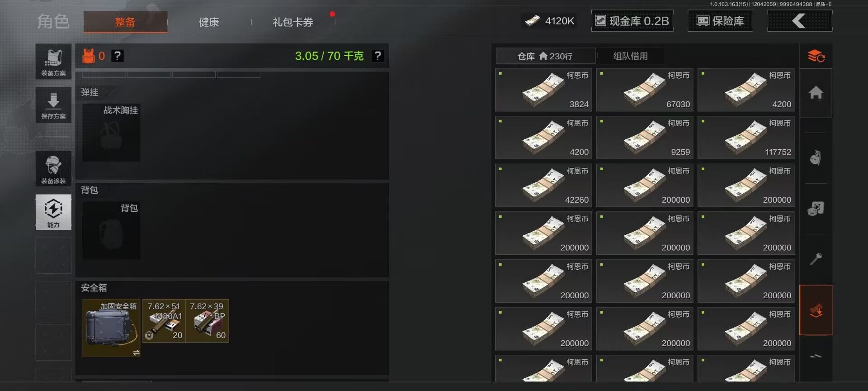Open the help icon beside weight display

tap(377, 56)
